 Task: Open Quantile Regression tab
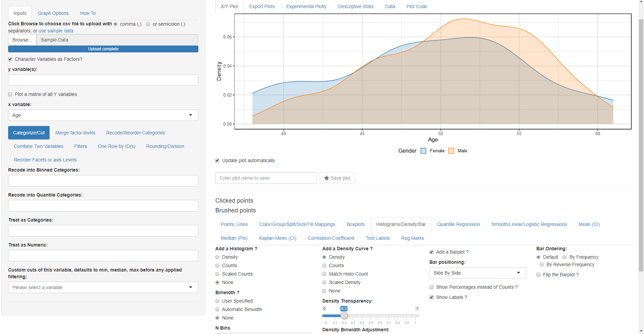point(459,224)
